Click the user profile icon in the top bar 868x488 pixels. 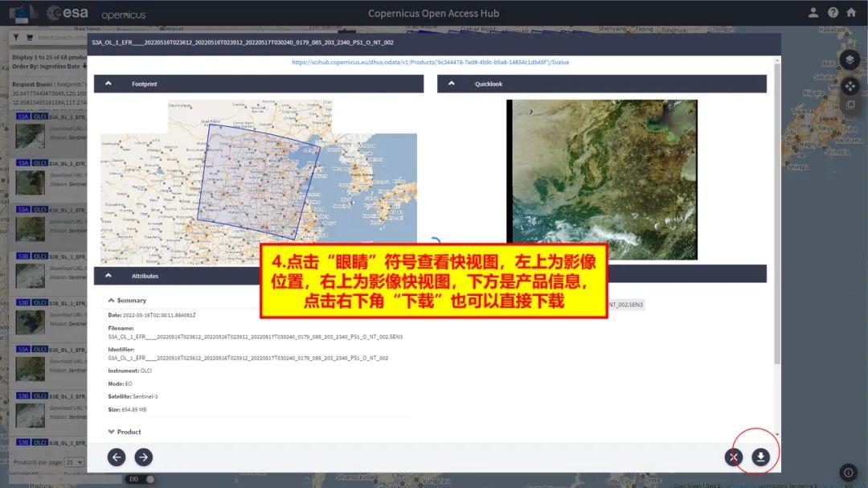(x=813, y=13)
